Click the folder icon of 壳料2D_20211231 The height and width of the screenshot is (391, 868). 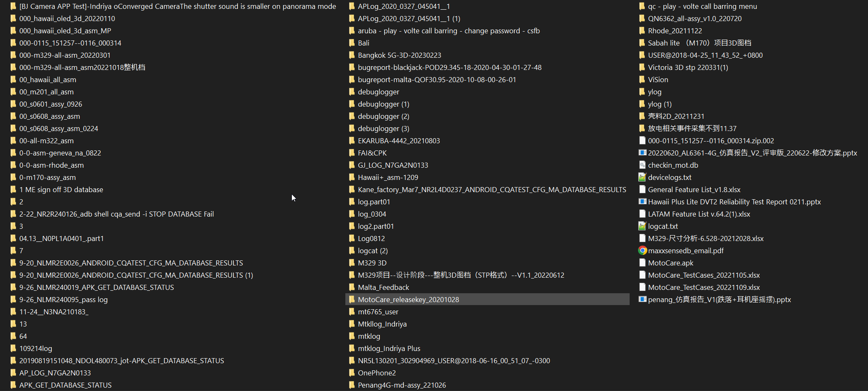pos(642,116)
